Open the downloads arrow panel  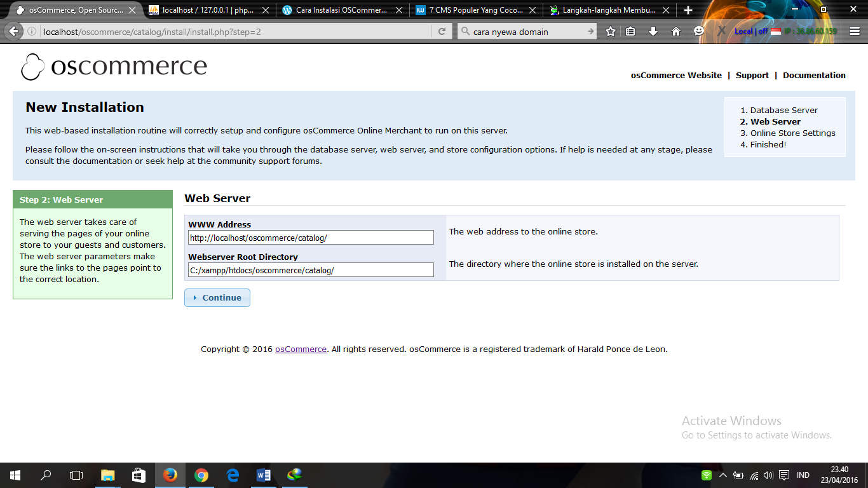click(x=653, y=31)
